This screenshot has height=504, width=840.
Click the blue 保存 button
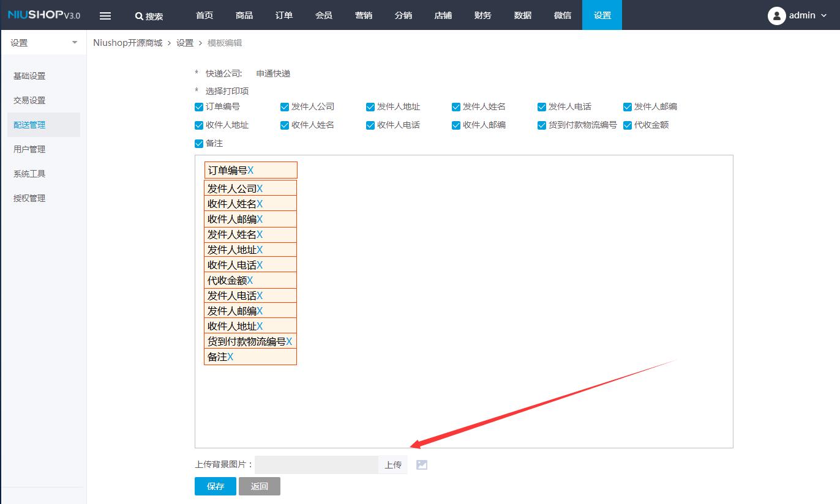[216, 486]
